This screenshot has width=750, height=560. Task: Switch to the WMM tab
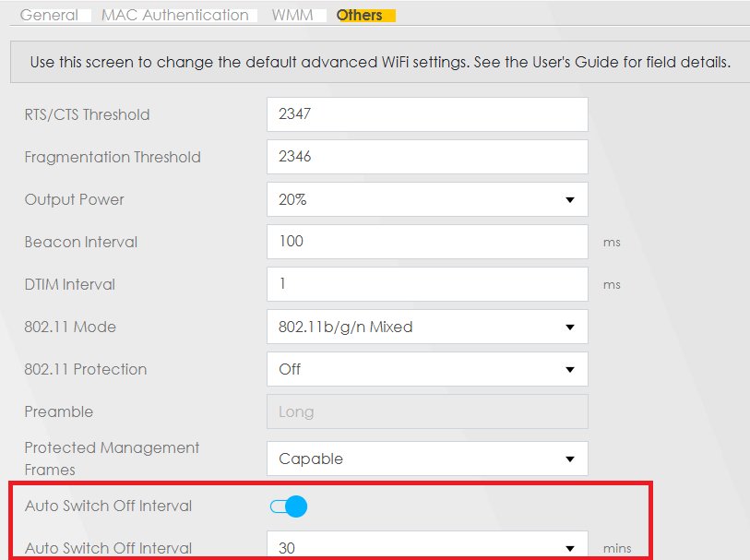coord(292,16)
